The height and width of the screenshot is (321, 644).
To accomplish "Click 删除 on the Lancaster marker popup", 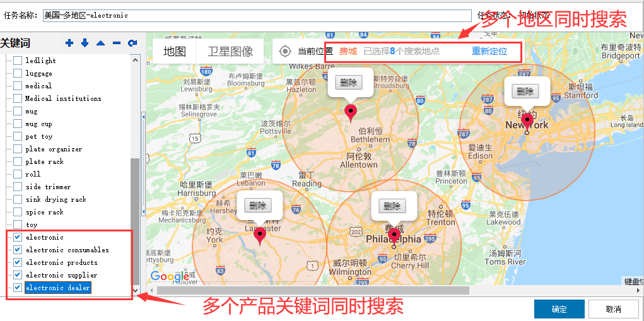I will pos(257,205).
